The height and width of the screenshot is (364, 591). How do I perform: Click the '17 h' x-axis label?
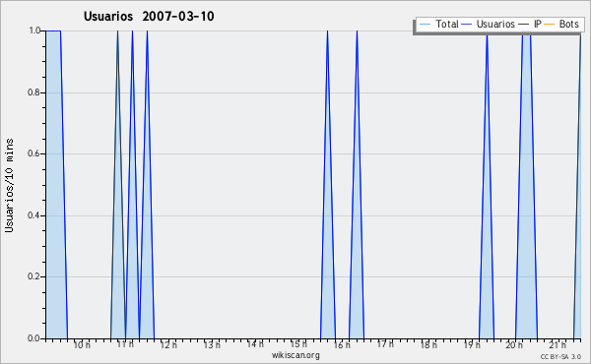pos(385,344)
